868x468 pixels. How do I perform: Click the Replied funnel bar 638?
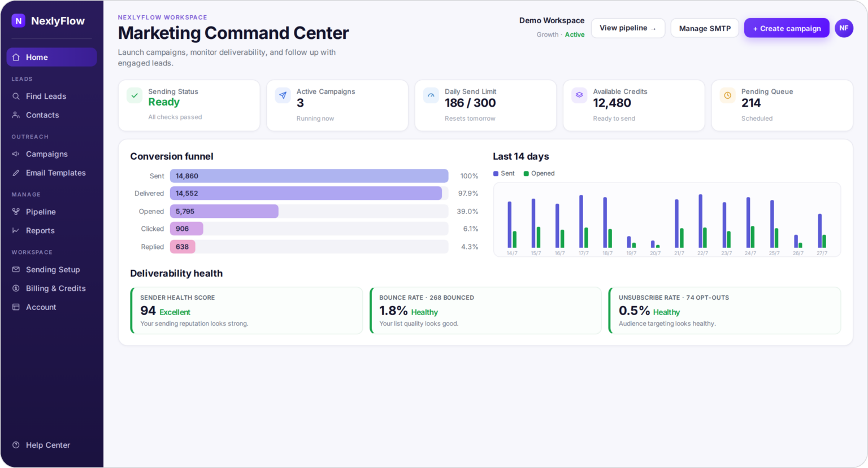click(183, 247)
